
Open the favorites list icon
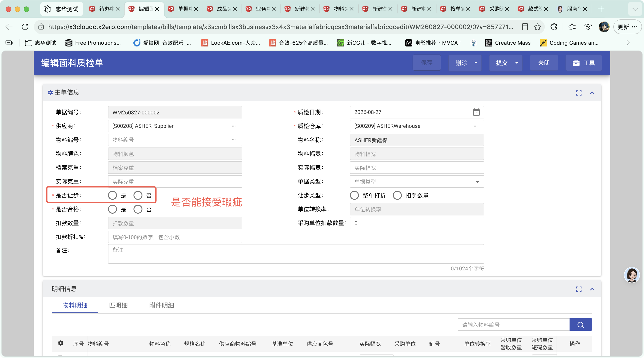click(572, 27)
